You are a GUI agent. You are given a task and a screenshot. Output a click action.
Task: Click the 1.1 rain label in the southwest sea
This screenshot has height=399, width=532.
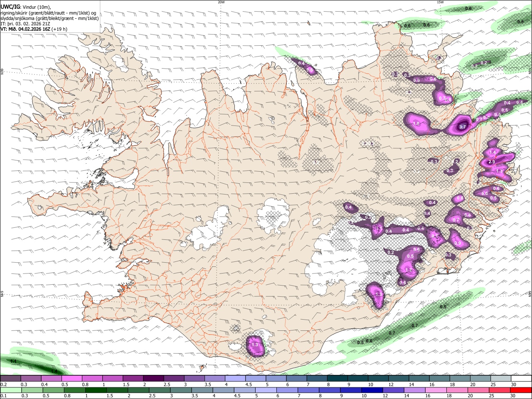(13, 362)
